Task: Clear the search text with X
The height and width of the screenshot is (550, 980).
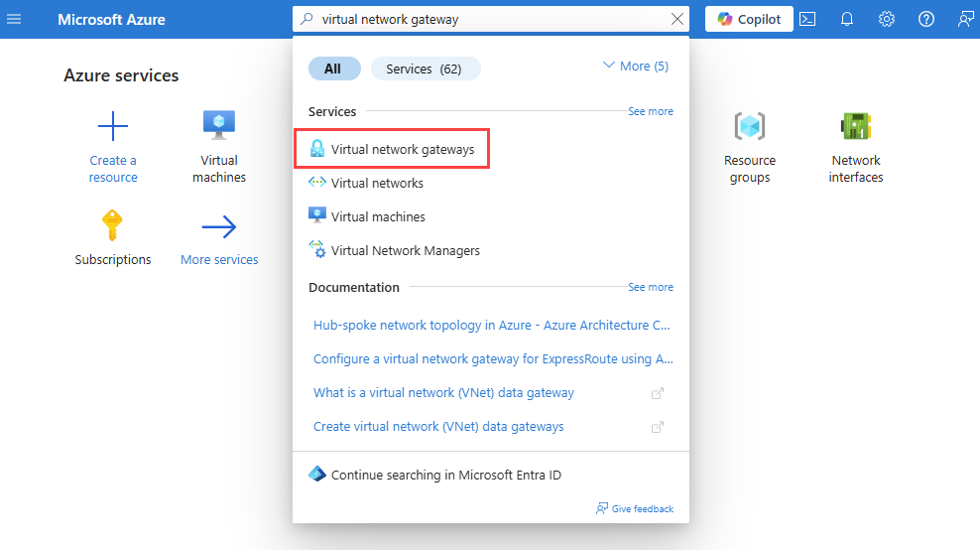Action: pos(676,20)
